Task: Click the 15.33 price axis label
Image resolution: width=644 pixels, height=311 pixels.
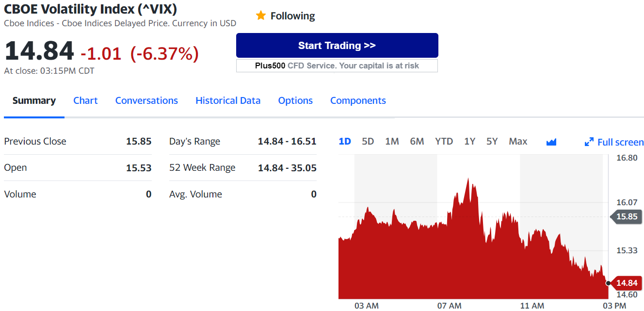Action: [627, 250]
